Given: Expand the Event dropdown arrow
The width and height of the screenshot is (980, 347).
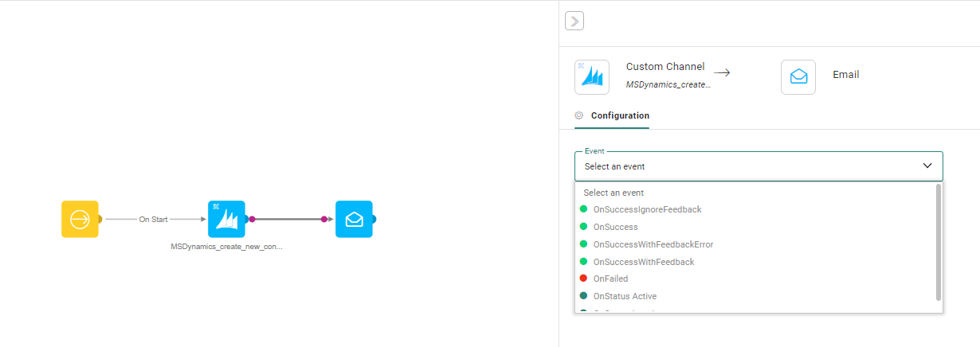Looking at the screenshot, I should (x=927, y=166).
